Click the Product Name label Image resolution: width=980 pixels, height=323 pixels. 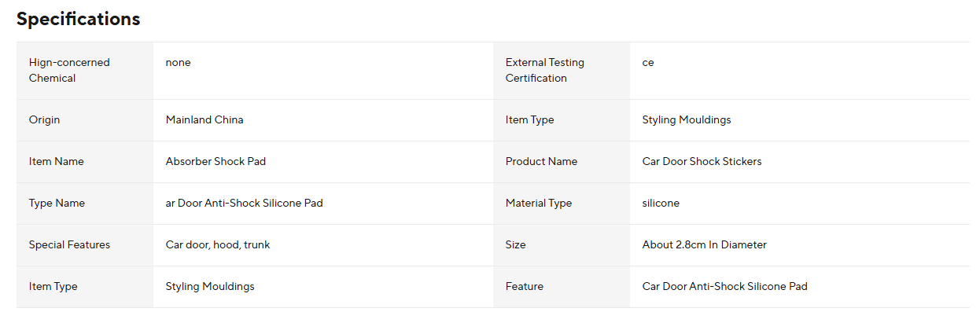[x=541, y=162]
